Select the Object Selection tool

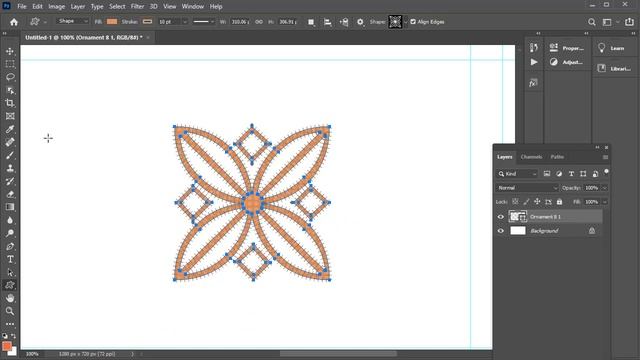click(x=10, y=90)
